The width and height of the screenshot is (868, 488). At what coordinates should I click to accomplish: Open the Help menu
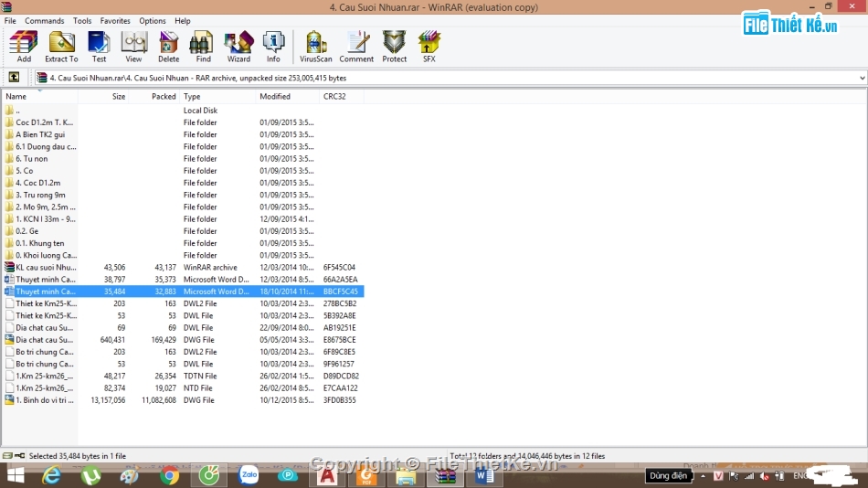[x=182, y=20]
